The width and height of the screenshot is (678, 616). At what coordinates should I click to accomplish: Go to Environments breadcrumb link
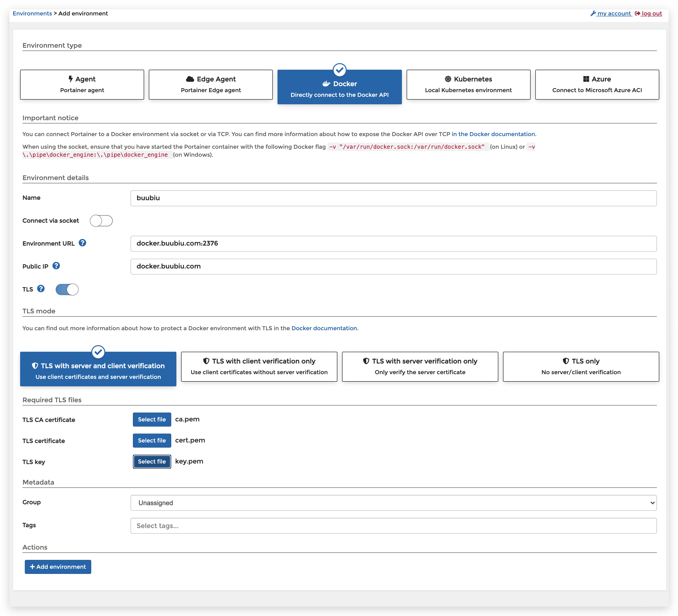click(32, 14)
